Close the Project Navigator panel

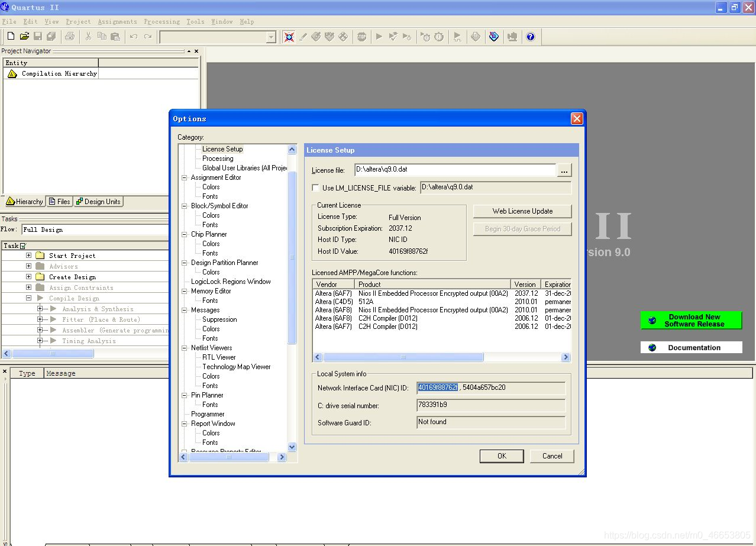[196, 51]
